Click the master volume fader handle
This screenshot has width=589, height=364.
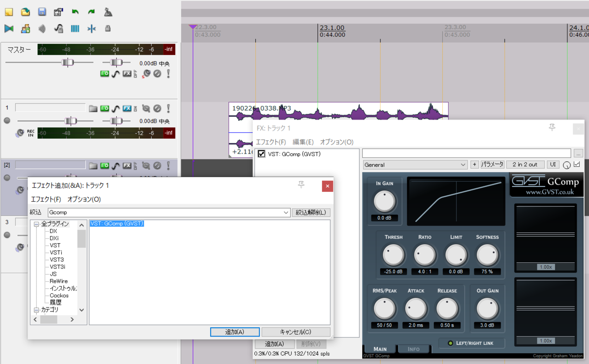pos(68,62)
